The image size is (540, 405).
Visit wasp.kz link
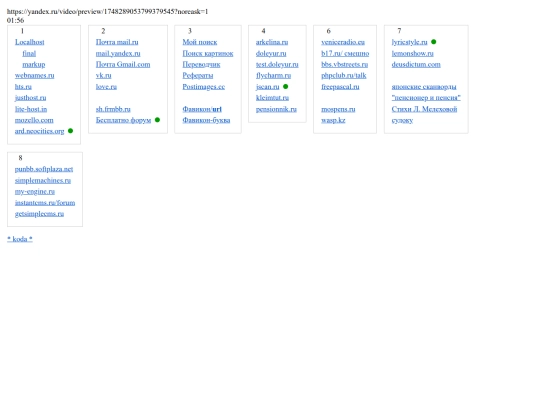coord(333,120)
